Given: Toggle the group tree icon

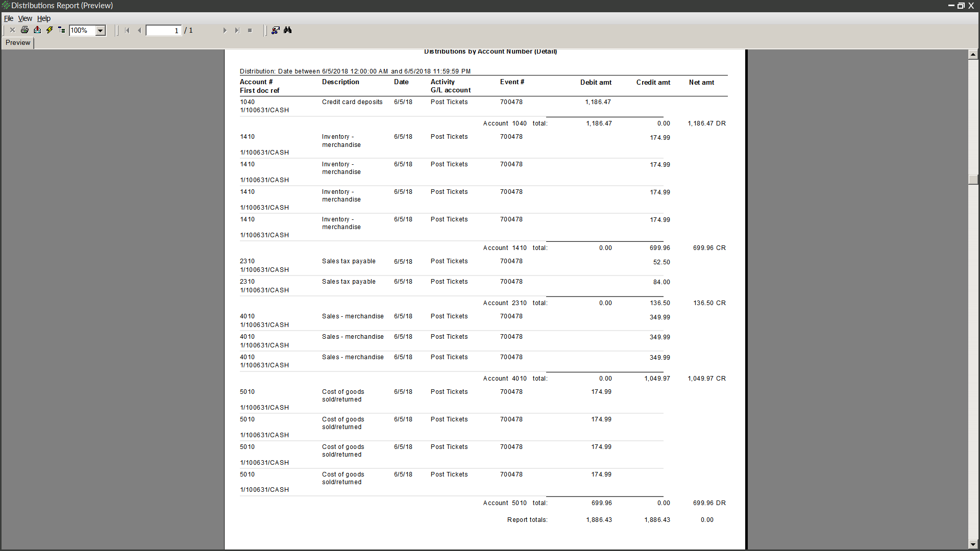Looking at the screenshot, I should click(x=62, y=30).
